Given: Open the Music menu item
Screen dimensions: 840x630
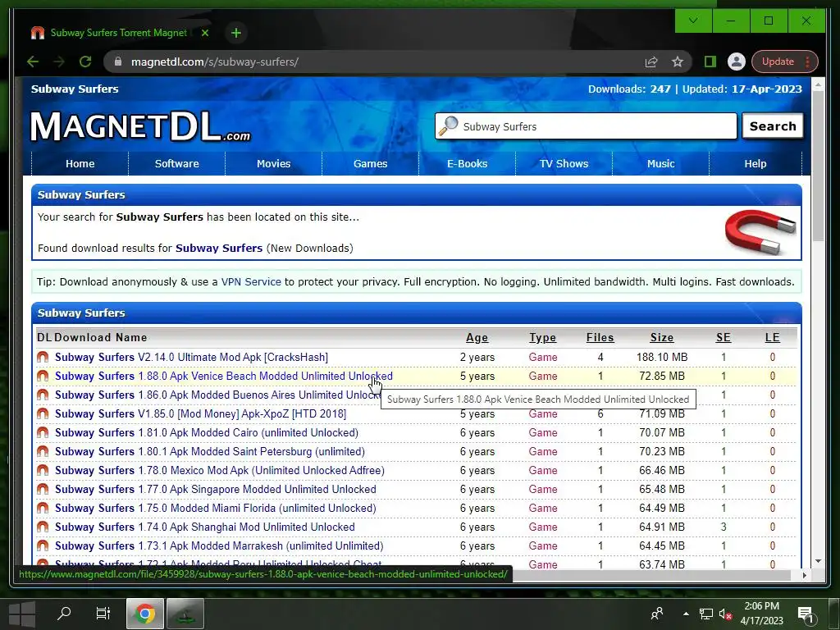Looking at the screenshot, I should [660, 163].
